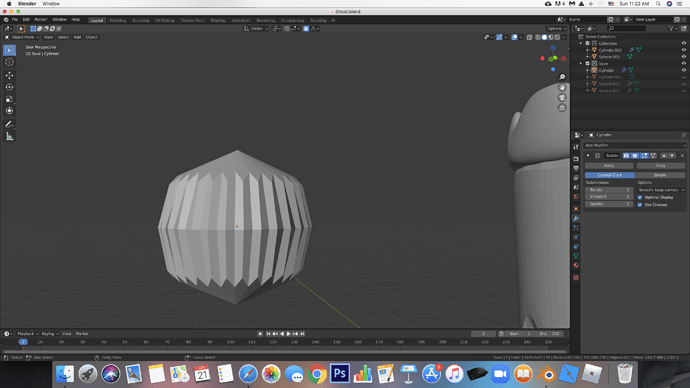Screen dimensions: 690x388
Task: Jump to the timeline end frame
Action: [x=302, y=334]
